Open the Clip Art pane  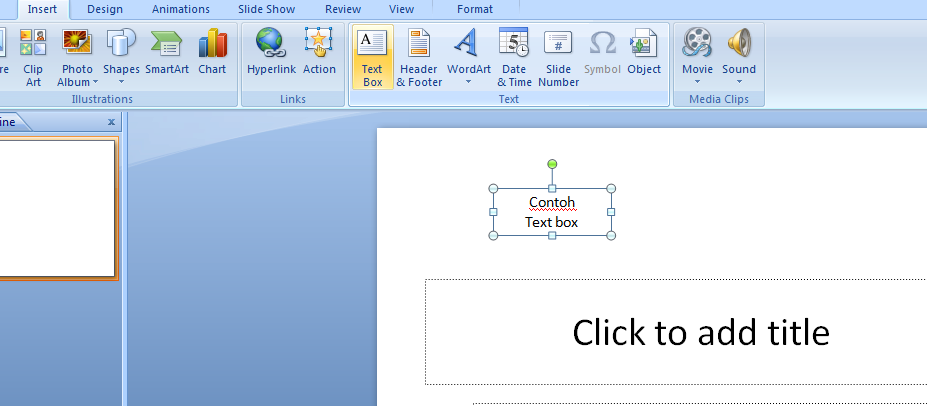coord(33,57)
